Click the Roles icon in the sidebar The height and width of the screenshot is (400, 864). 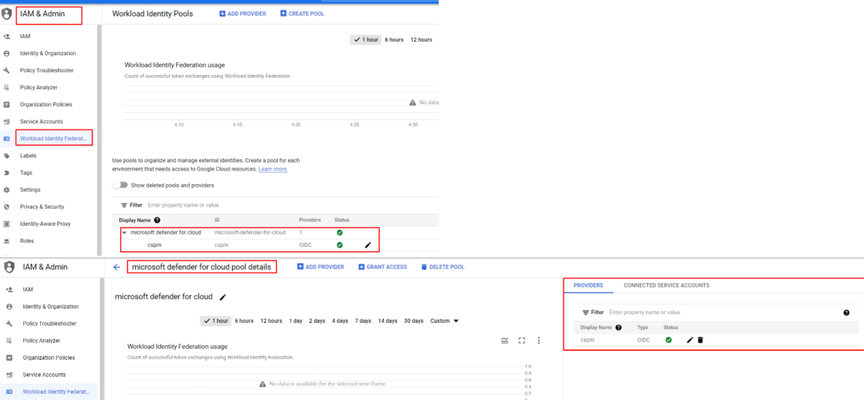[7, 241]
